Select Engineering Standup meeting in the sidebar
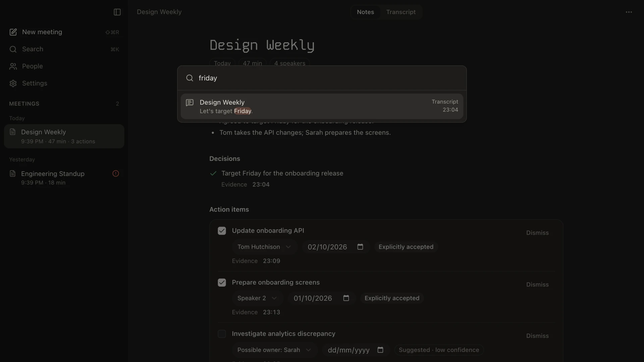 click(x=64, y=178)
